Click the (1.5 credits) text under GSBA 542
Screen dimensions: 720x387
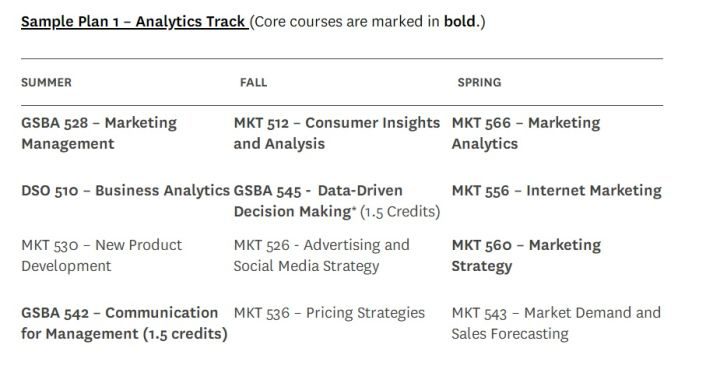(x=185, y=334)
